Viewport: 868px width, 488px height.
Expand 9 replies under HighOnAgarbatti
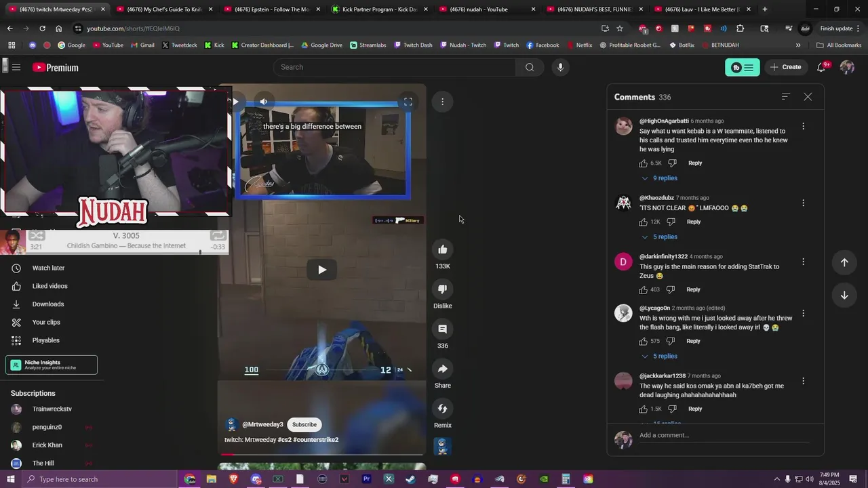[659, 178]
